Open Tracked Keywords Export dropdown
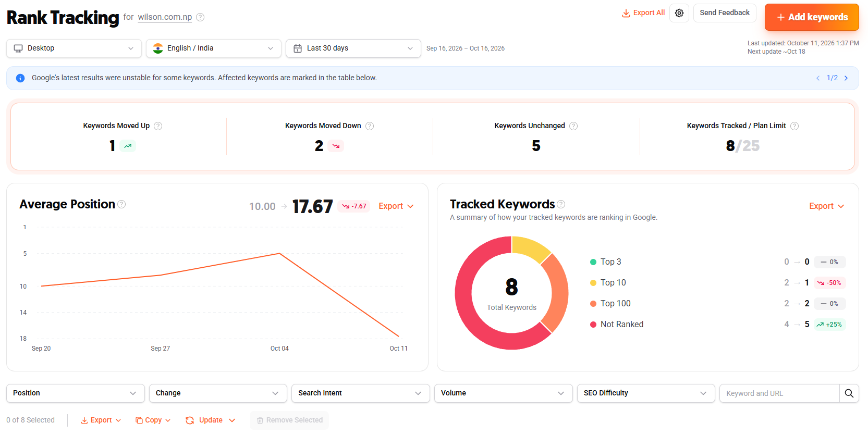Viewport: 868px width, 435px height. [x=827, y=206]
